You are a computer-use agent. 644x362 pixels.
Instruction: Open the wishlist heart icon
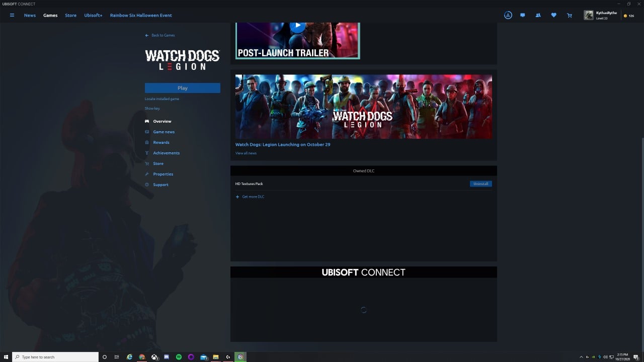(x=553, y=15)
